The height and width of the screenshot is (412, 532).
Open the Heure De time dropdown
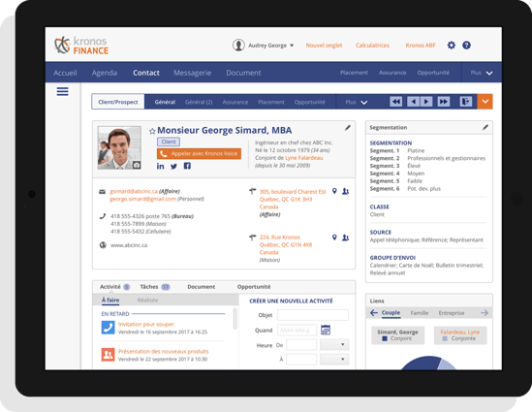(334, 344)
